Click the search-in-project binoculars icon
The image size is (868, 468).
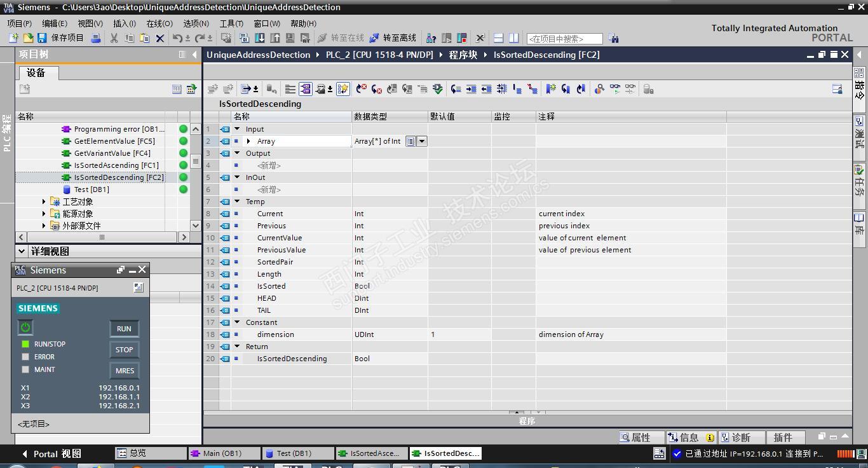613,38
